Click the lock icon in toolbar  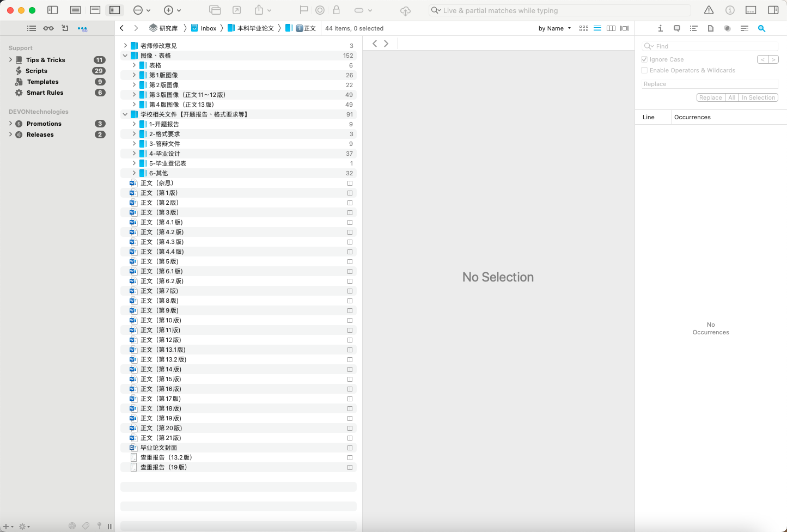(336, 10)
